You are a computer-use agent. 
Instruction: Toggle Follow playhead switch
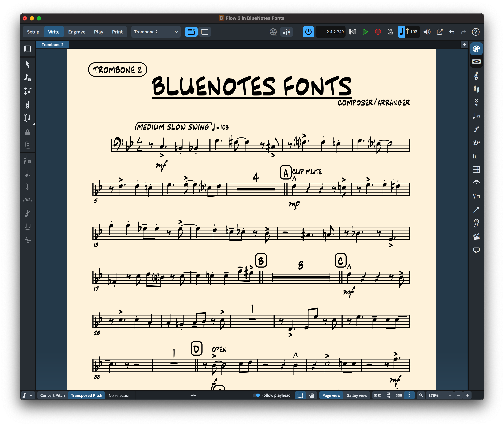pos(256,395)
